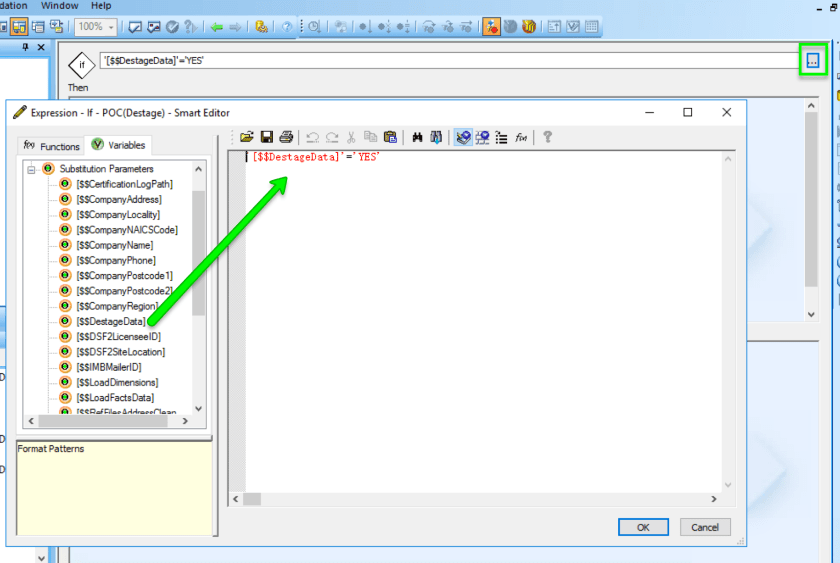Switch to the Functions tab
Image resolution: width=840 pixels, height=563 pixels.
[x=52, y=146]
